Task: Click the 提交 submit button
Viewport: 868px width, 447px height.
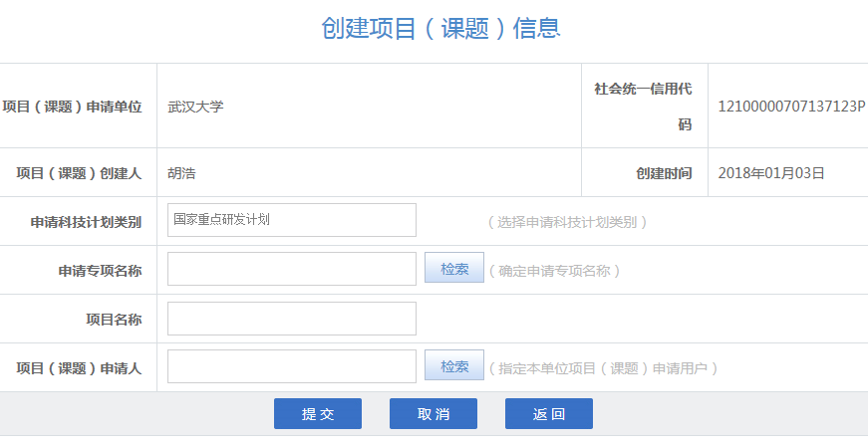Action: pos(317,414)
